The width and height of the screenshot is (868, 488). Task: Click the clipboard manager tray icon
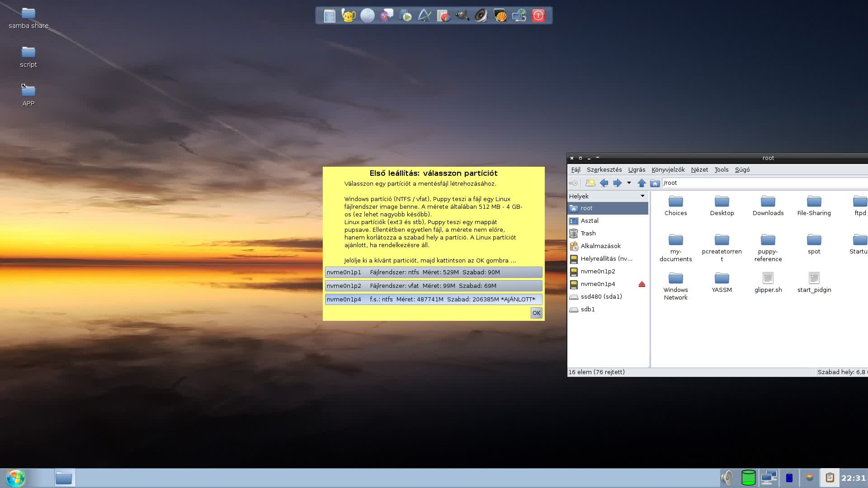pyautogui.click(x=830, y=478)
